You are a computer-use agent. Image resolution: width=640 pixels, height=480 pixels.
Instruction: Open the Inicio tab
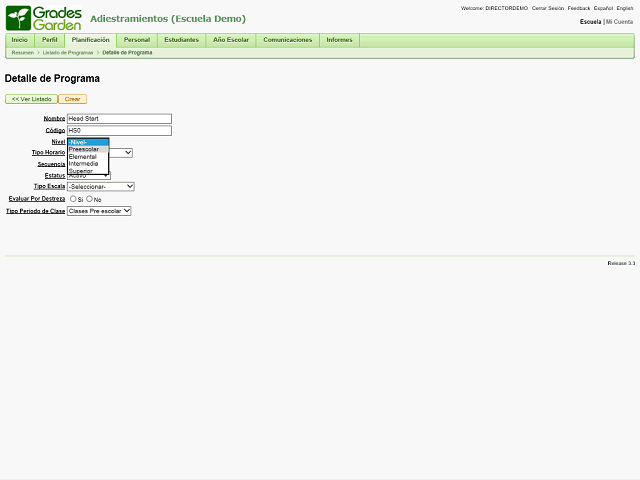click(x=20, y=40)
